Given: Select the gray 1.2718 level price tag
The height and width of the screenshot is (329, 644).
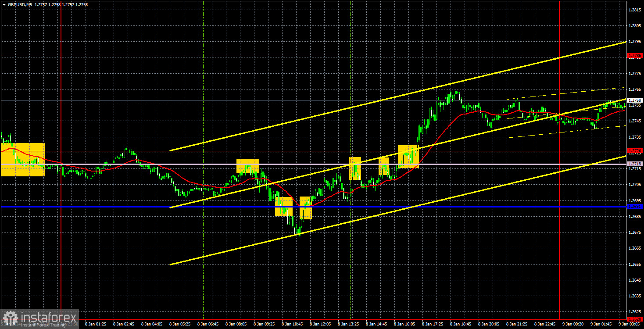Looking at the screenshot, I should tap(635, 164).
